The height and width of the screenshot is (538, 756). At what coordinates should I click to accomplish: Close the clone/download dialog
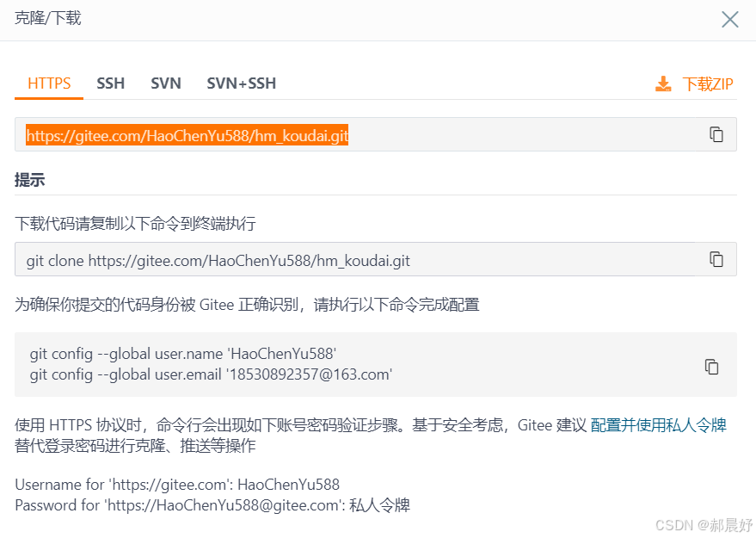(729, 20)
